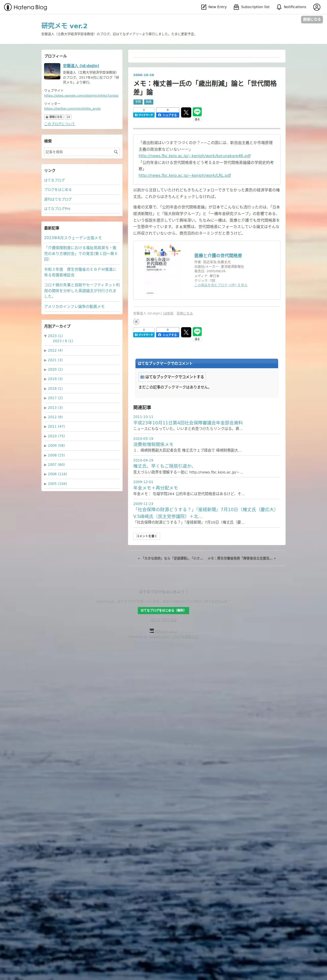Screen dimensions: 327x980
Task: Open はてなブログPro link
Action: (x=57, y=208)
